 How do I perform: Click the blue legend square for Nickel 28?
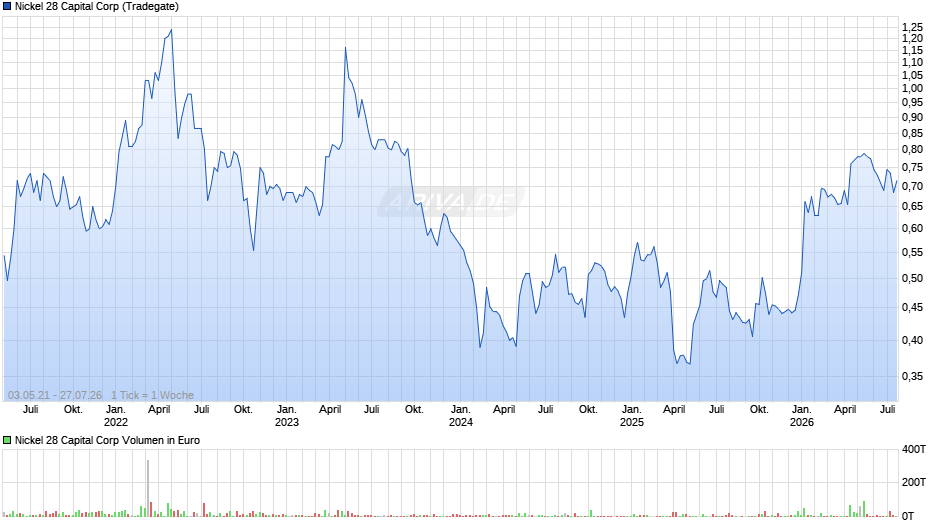(7, 7)
